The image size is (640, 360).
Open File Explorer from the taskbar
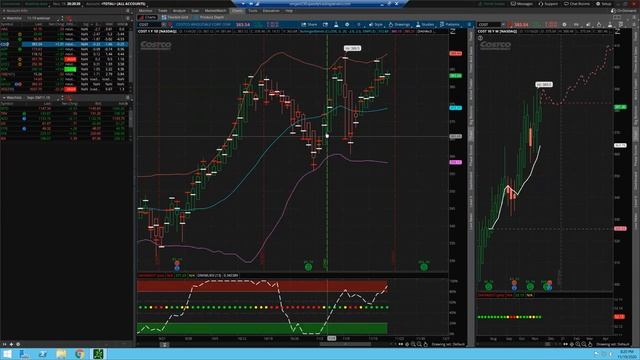coord(61,354)
